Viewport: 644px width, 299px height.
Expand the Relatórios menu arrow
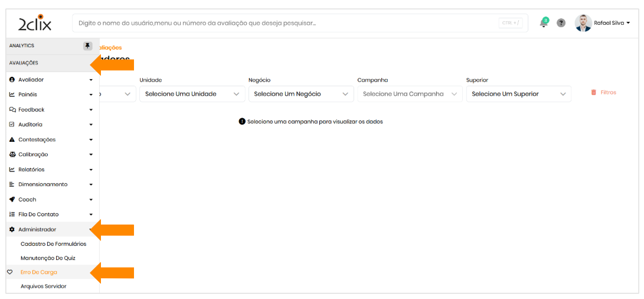tap(91, 170)
